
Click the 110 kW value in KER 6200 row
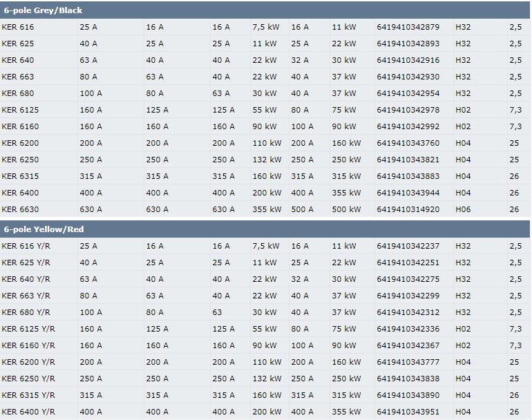tap(267, 143)
